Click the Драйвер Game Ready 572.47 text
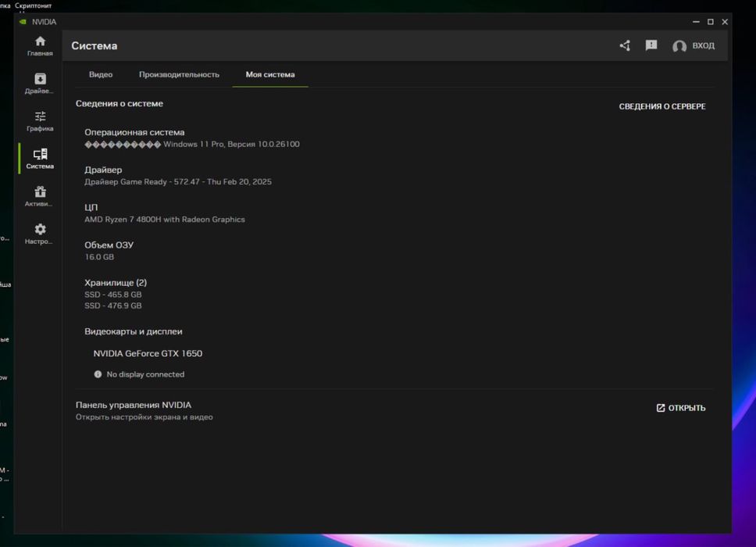Viewport: 756px width, 547px height. (x=178, y=182)
